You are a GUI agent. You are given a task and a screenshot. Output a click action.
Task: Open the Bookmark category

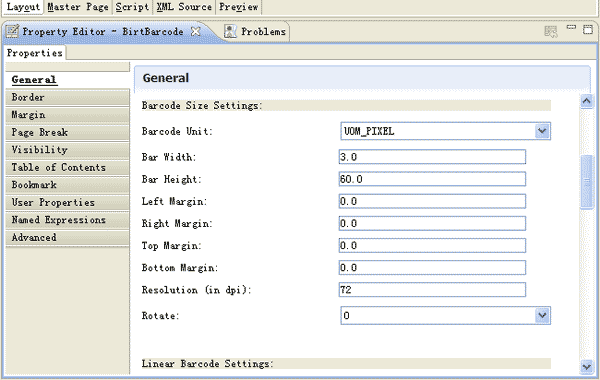[x=67, y=185]
